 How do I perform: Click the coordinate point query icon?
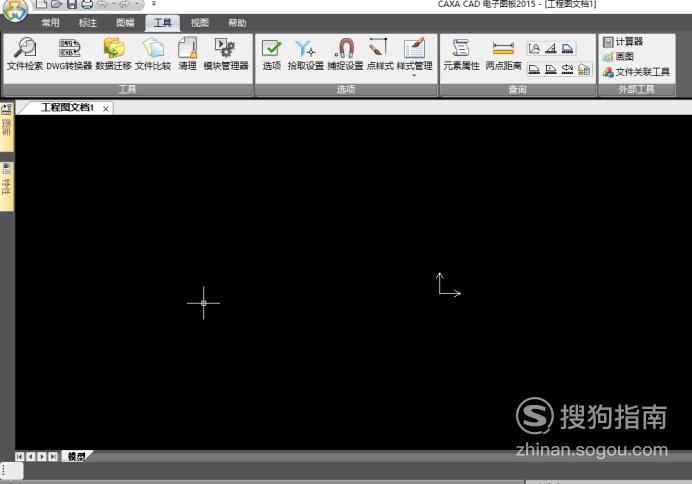click(534, 48)
